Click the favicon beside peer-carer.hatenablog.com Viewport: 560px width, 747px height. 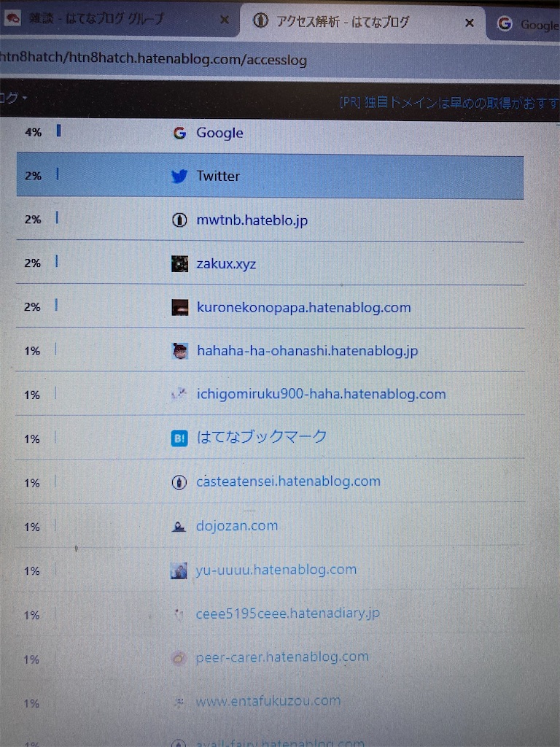tap(178, 659)
